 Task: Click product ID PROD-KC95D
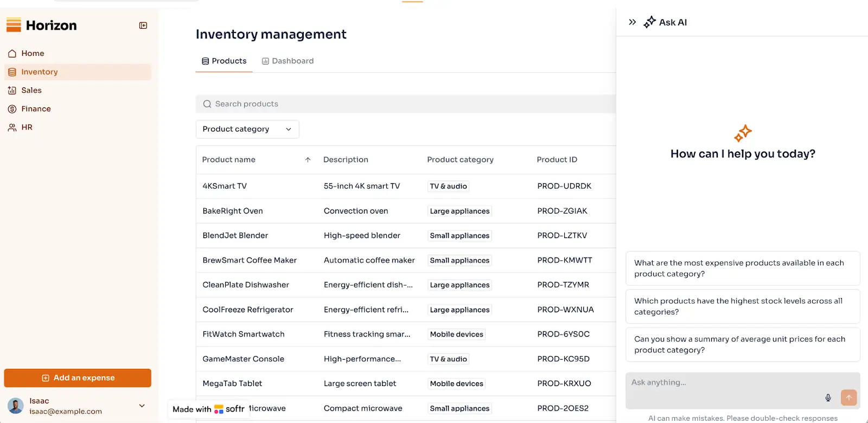pos(563,359)
